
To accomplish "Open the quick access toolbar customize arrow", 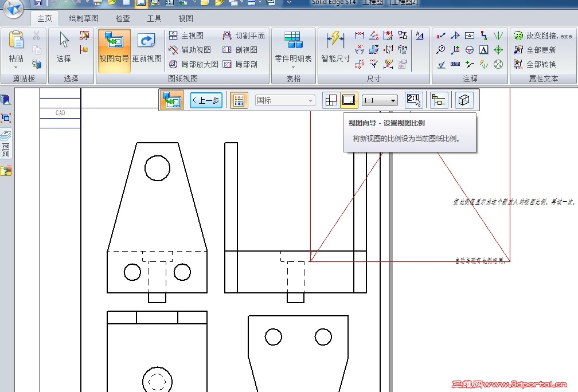I will 290,2.
